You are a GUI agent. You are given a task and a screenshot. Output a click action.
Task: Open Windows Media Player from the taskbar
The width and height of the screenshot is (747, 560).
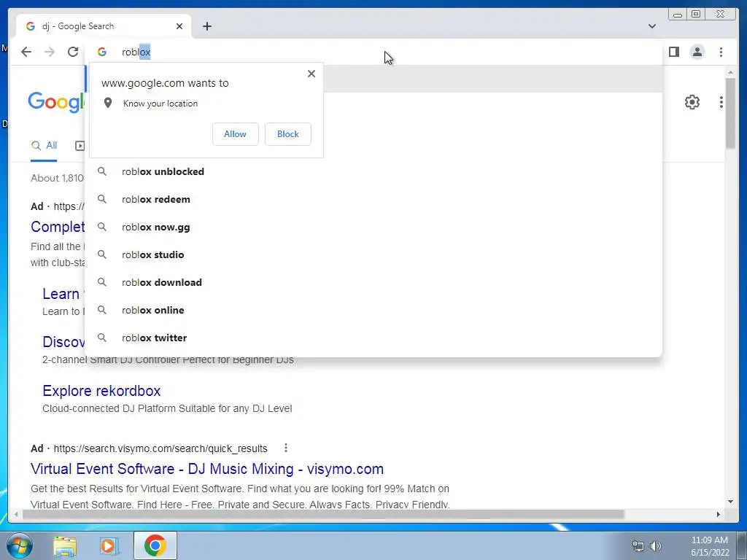click(x=109, y=545)
